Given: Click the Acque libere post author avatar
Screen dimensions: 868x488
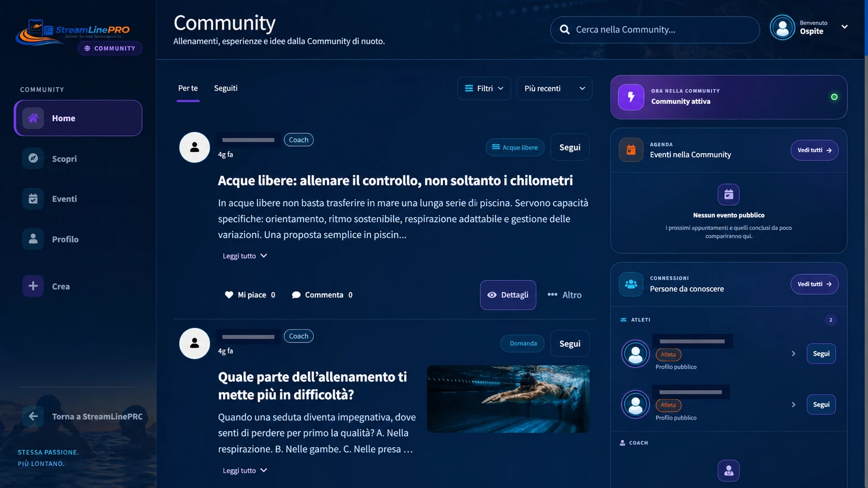Looking at the screenshot, I should tap(194, 147).
